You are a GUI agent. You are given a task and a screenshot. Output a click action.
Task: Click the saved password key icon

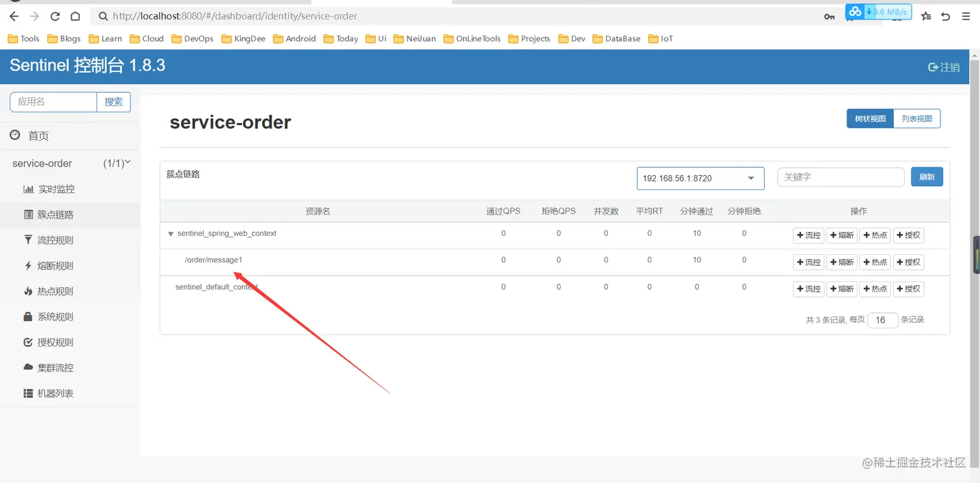click(829, 16)
